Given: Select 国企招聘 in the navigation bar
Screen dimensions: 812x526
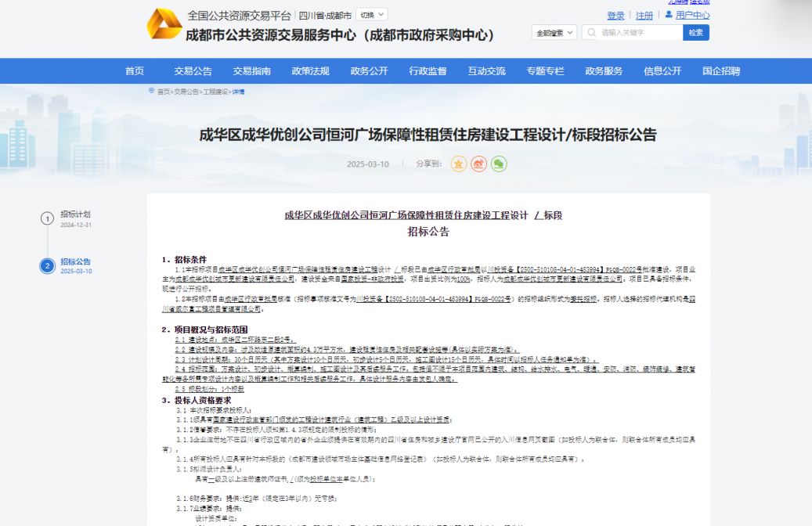Looking at the screenshot, I should click(720, 71).
